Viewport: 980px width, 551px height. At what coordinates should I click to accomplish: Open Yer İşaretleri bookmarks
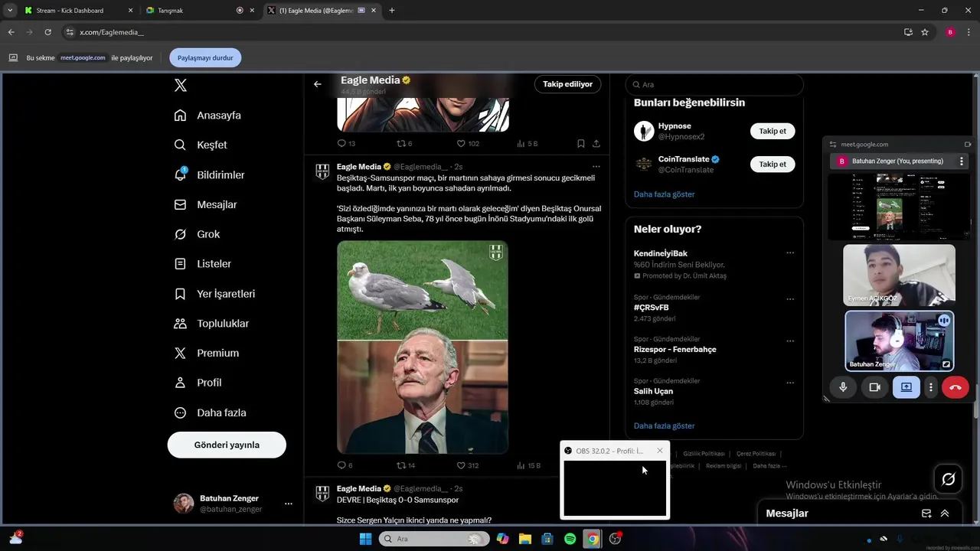(214, 294)
